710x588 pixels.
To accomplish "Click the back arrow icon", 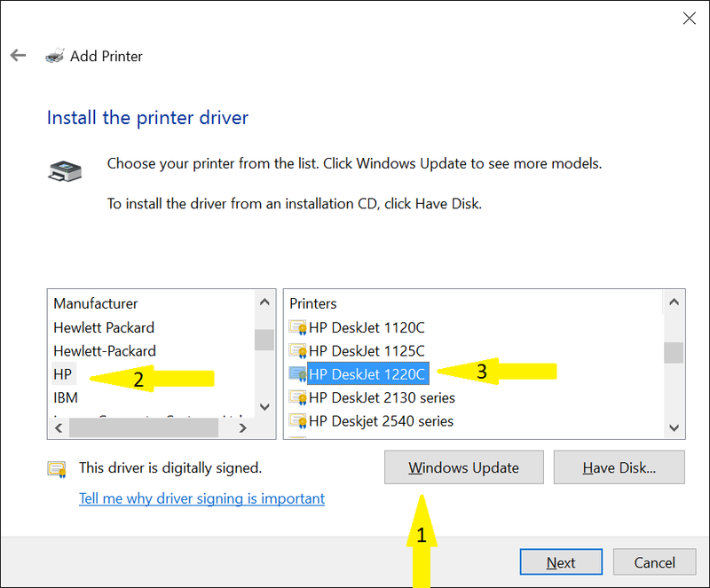I will click(18, 56).
